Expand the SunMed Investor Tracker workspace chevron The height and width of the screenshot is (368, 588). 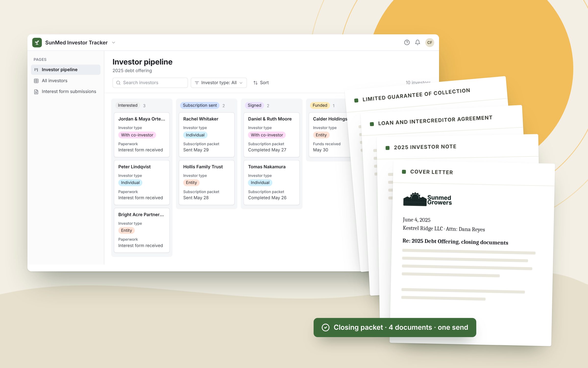(x=113, y=42)
